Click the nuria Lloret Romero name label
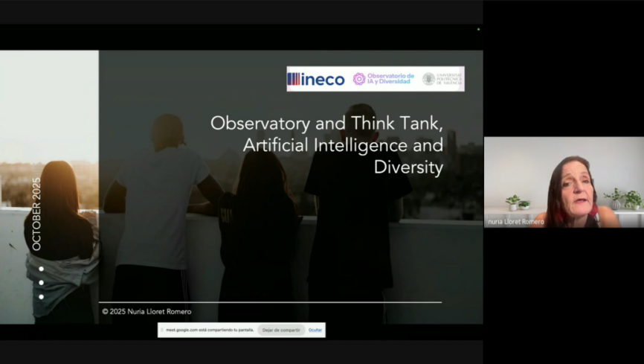The image size is (644, 364). (x=516, y=222)
